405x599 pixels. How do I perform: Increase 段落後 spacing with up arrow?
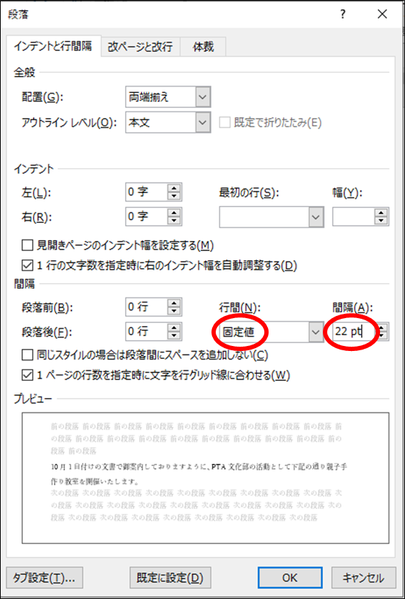(x=174, y=327)
